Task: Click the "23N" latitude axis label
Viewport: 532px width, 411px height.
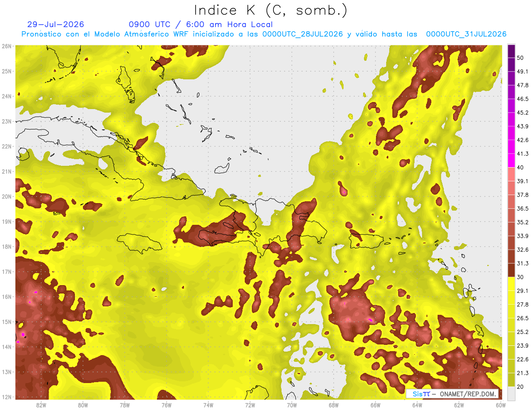Action: coord(7,121)
